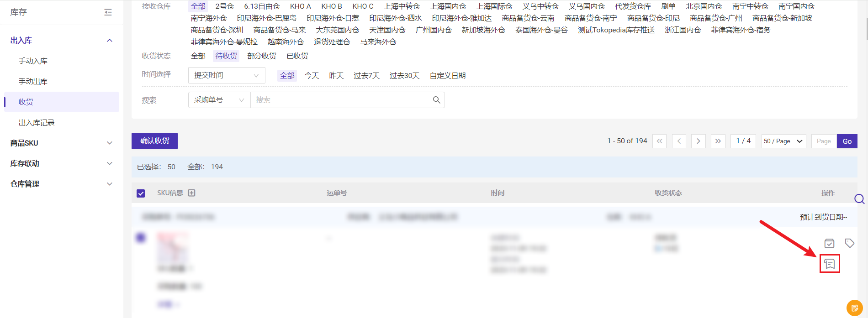Viewport: 868px width, 318px height.
Task: Select 全部 under 收货状态
Action: (198, 56)
